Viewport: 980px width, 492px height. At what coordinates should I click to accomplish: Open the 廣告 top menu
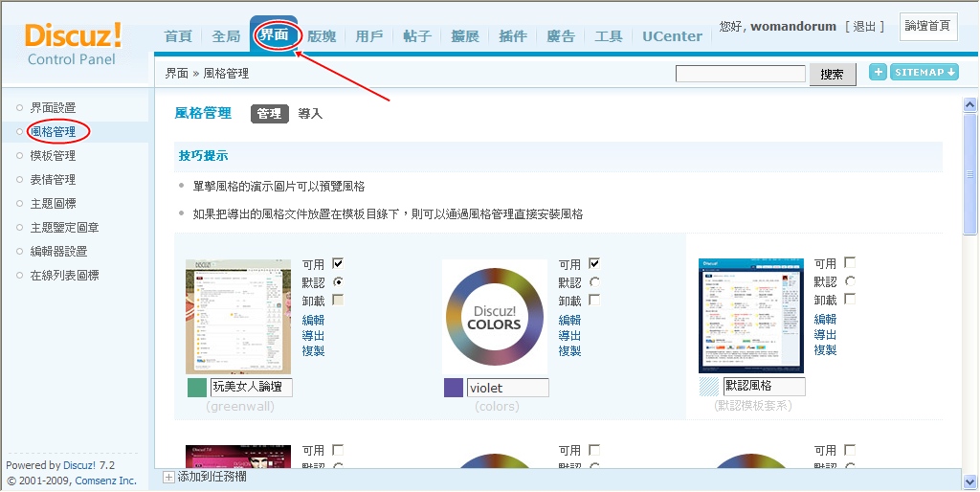pyautogui.click(x=561, y=36)
